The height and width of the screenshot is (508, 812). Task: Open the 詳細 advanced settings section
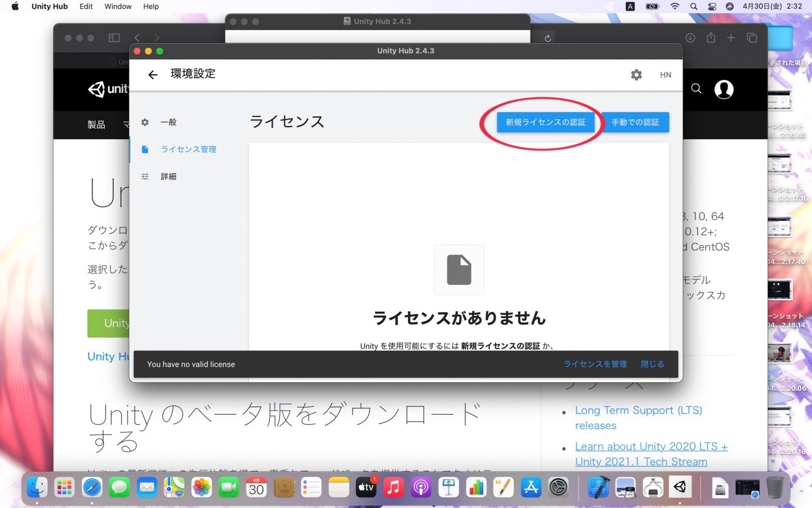click(x=168, y=177)
